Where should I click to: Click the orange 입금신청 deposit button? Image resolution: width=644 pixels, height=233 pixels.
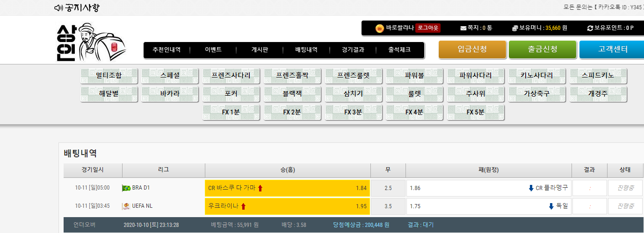point(472,49)
